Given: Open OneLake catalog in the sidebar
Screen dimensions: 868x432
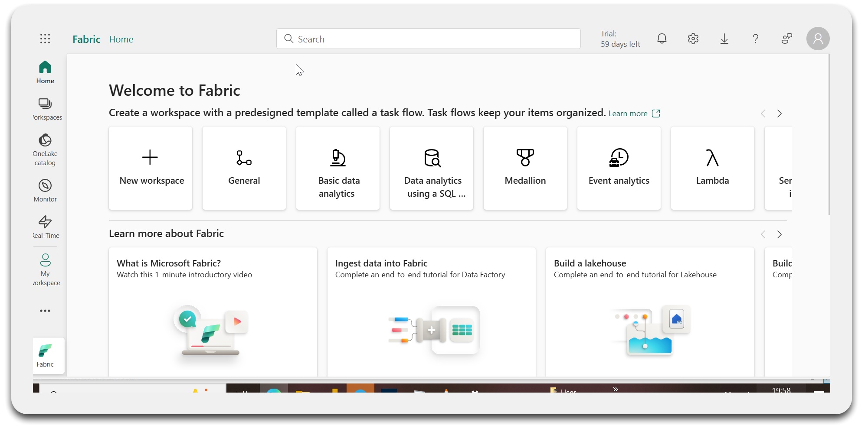Looking at the screenshot, I should 45,150.
